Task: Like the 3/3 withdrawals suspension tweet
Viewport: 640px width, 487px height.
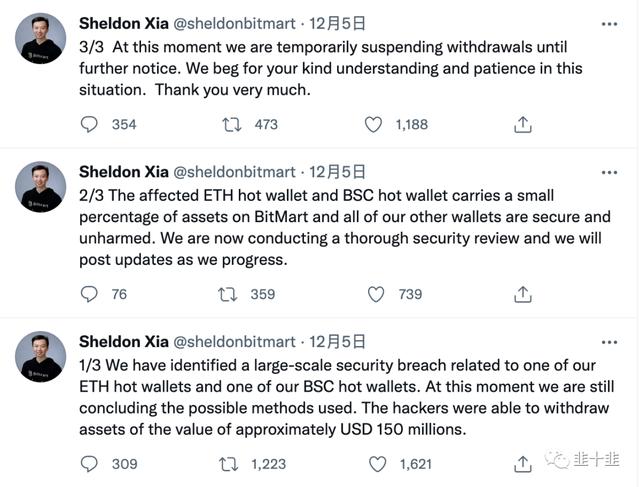Action: (374, 124)
